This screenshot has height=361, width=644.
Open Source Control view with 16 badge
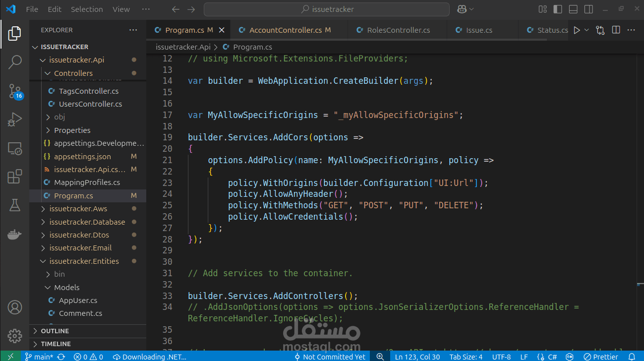[15, 91]
